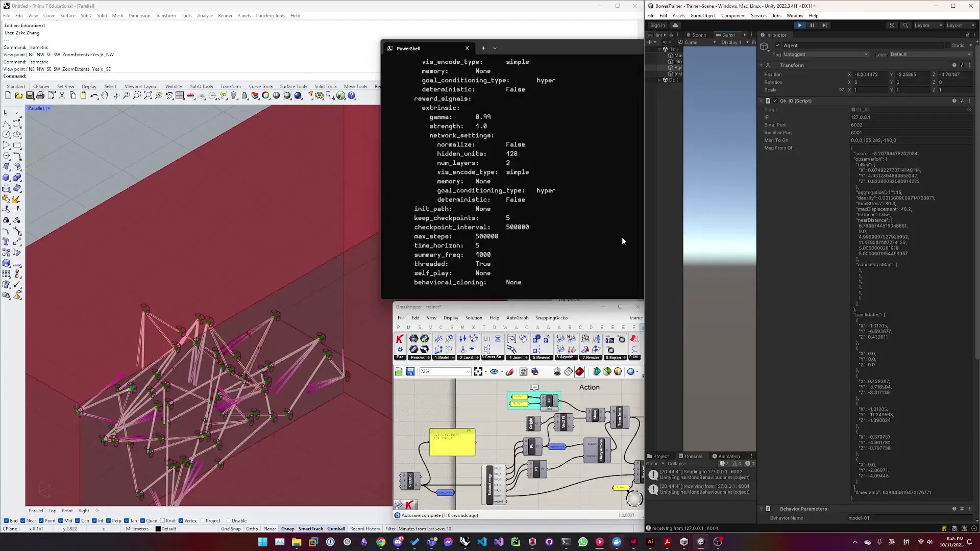Toggle the Near osnap checkbox

(x=23, y=521)
